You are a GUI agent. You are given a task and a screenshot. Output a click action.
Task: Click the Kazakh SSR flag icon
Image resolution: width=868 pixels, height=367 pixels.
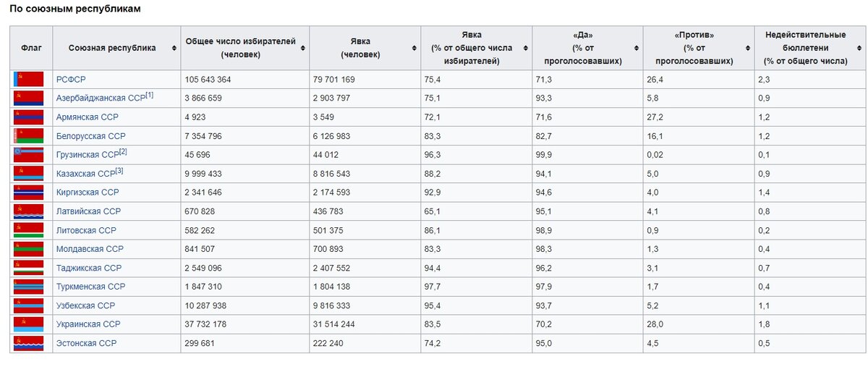tap(29, 174)
